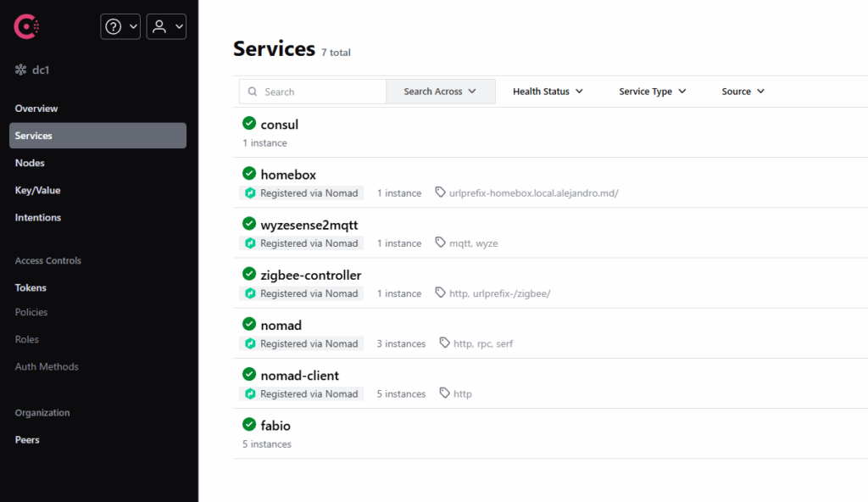Navigate to Intentions page
This screenshot has width=868, height=502.
point(38,218)
